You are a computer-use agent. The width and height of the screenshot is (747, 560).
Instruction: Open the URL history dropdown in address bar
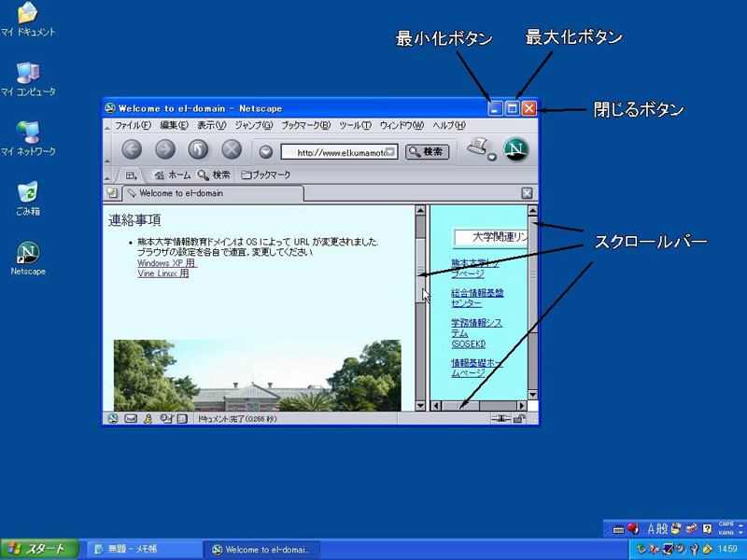pos(390,152)
